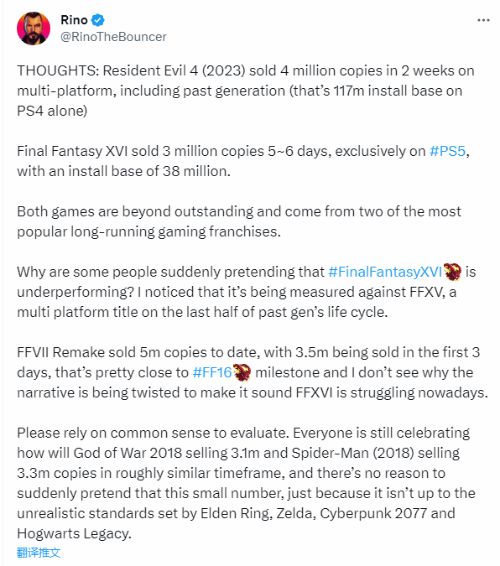500x566 pixels.
Task: Click the Ifrit emoji after #FF16
Action: pyautogui.click(x=242, y=373)
